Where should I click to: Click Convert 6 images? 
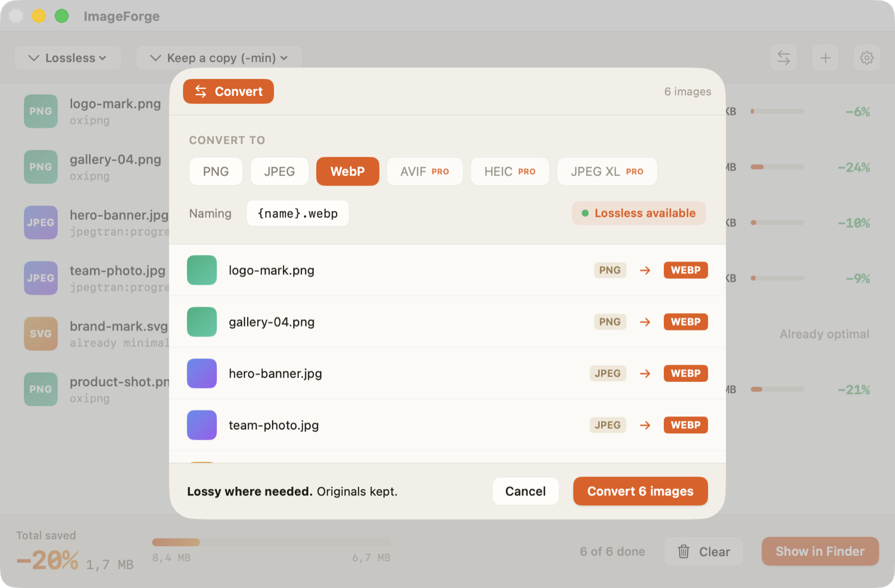click(640, 491)
